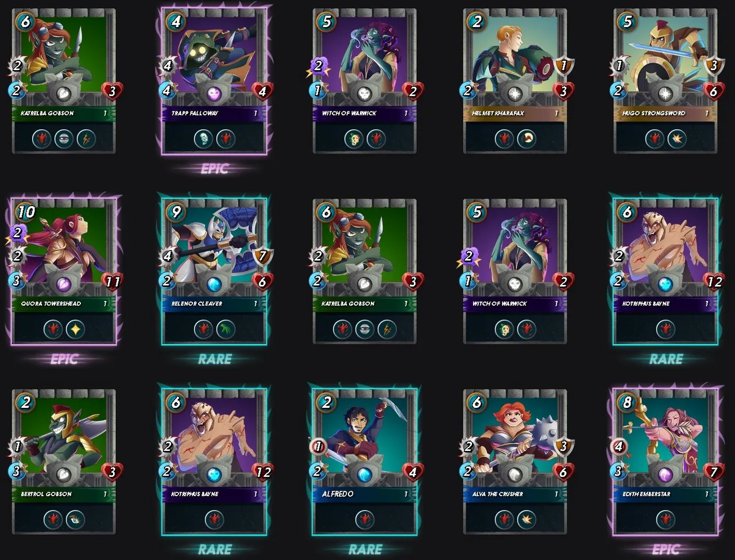Image resolution: width=735 pixels, height=560 pixels.
Task: Click the second ability icon on Alva the Crusher
Action: [x=527, y=519]
